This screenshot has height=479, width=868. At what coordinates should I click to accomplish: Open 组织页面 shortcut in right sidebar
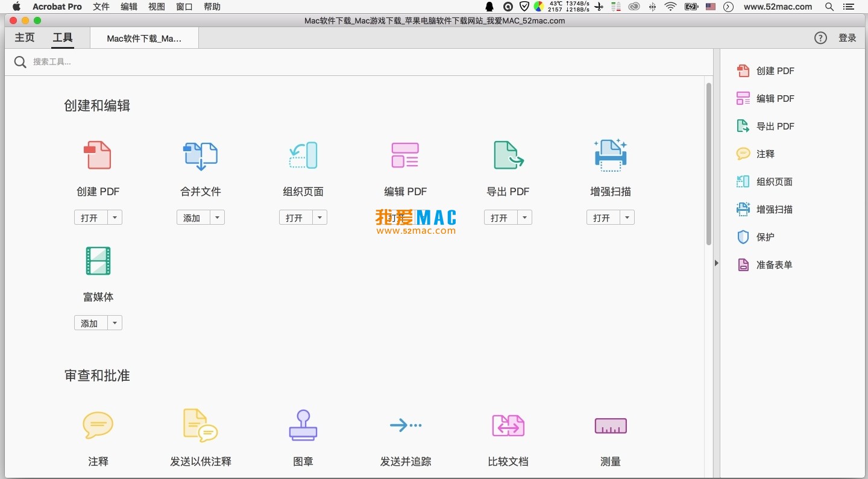764,182
